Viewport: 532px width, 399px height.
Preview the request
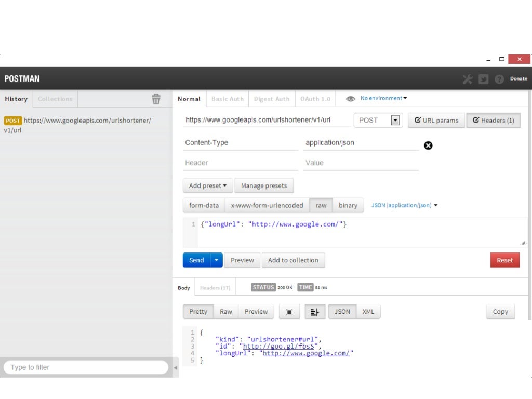click(242, 260)
